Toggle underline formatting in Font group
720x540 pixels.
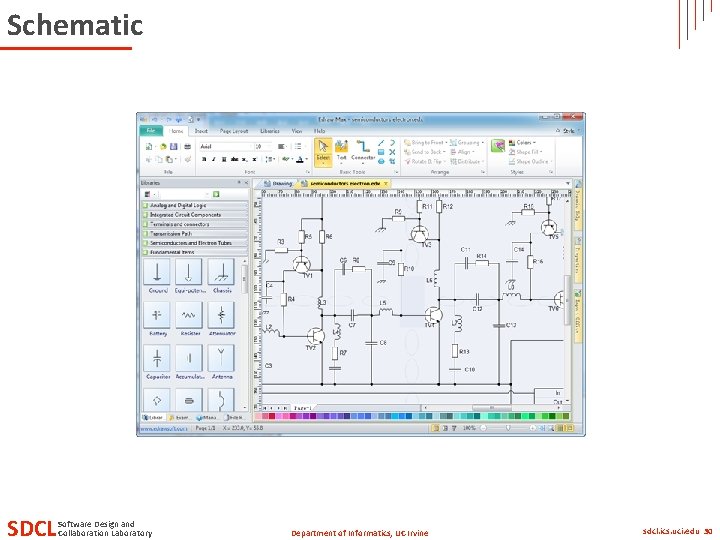click(224, 159)
